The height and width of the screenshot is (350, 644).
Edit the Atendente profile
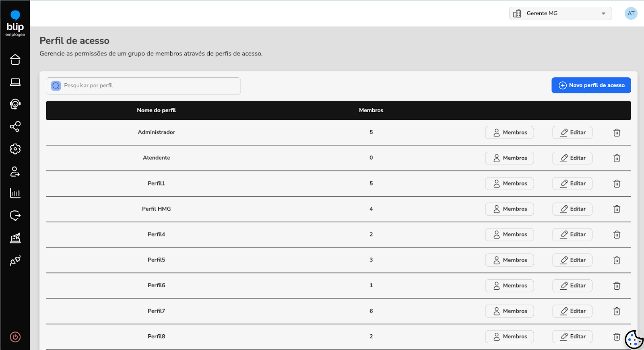pos(572,158)
